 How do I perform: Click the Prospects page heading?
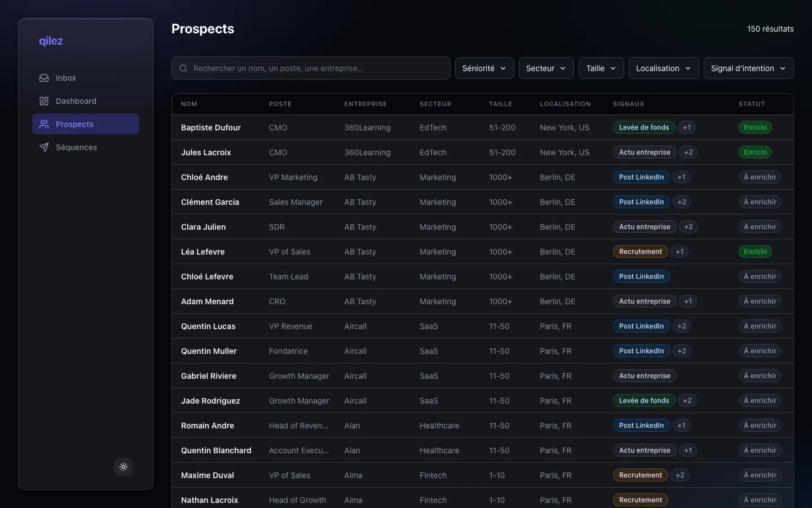(203, 29)
